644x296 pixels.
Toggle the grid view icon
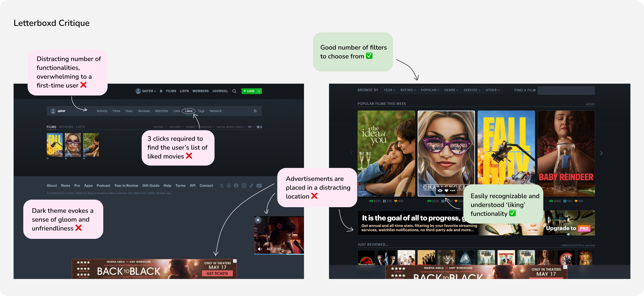pyautogui.click(x=258, y=127)
